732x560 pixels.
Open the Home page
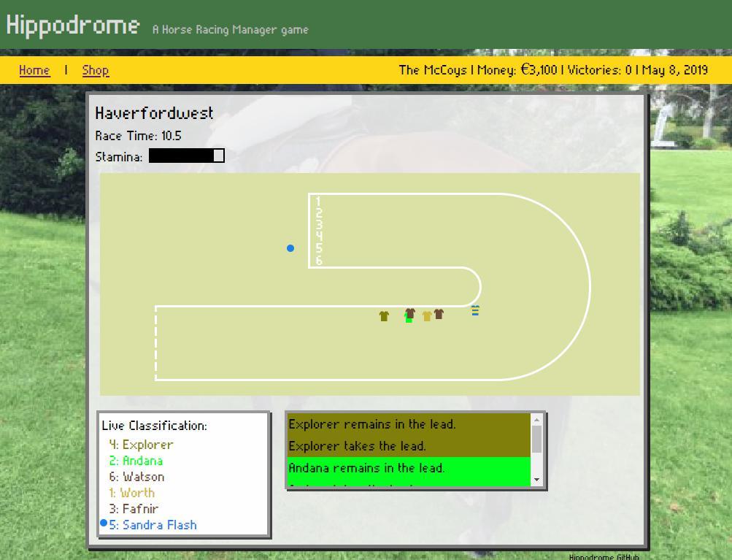click(x=34, y=70)
